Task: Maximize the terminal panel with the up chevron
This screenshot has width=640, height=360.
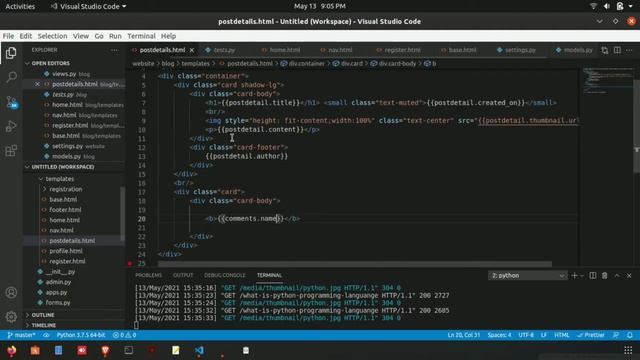Action: [617, 276]
